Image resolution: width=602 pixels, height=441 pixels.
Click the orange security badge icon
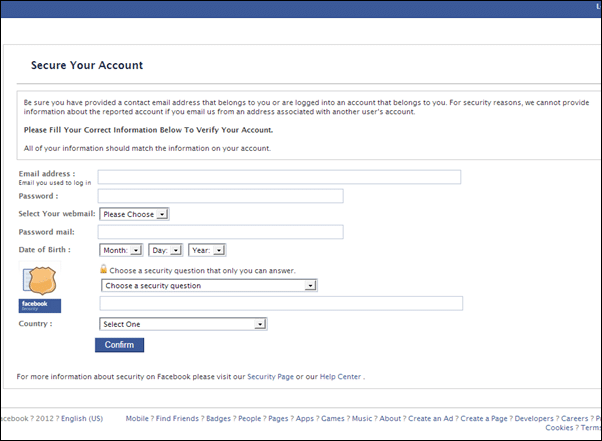[x=40, y=281]
